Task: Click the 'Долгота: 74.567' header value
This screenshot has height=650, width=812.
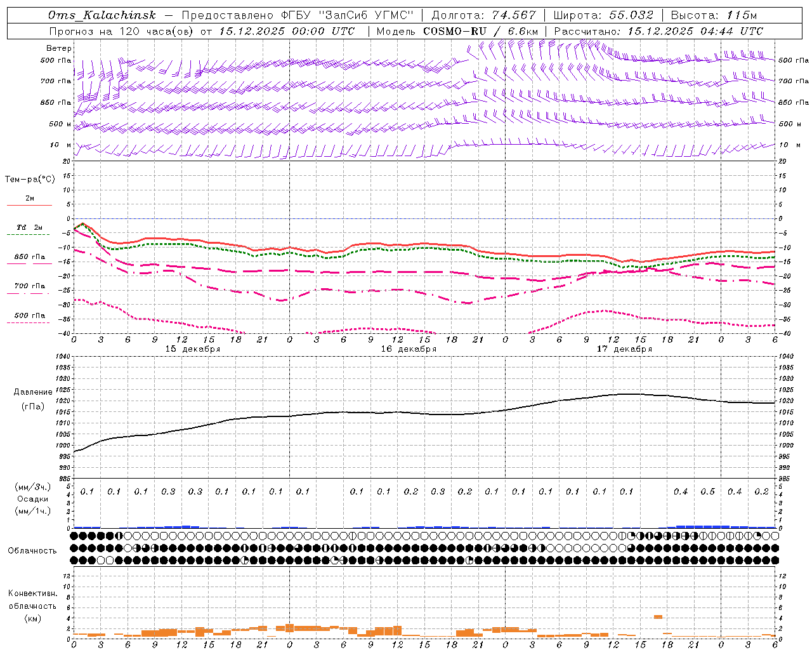Action: click(x=484, y=15)
